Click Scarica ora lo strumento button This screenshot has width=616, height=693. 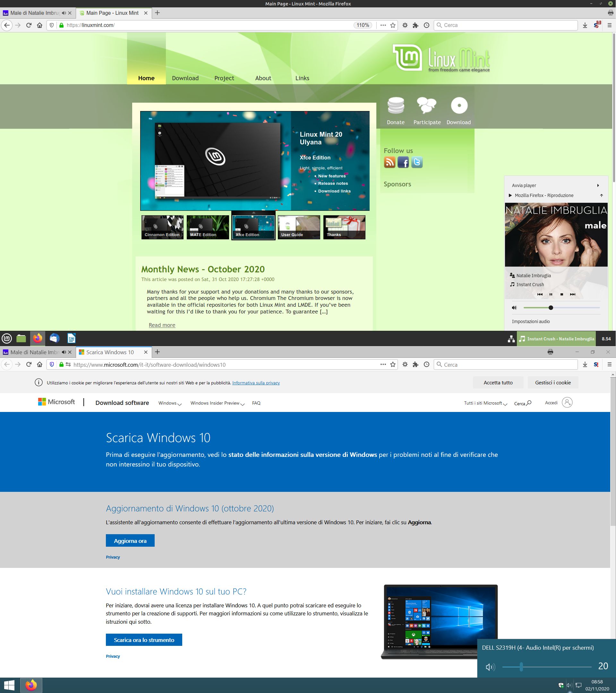pyautogui.click(x=144, y=640)
